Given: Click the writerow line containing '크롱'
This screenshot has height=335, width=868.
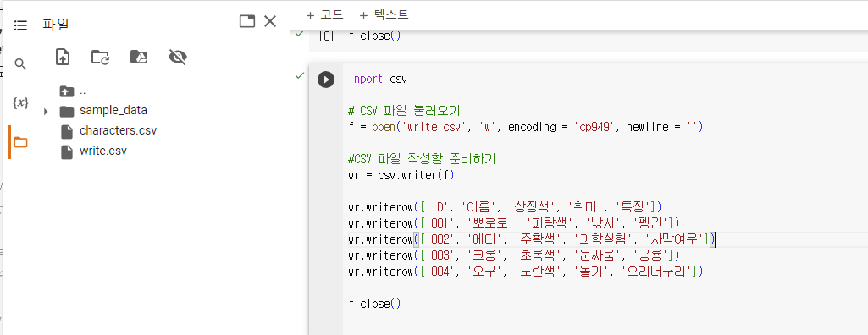Looking at the screenshot, I should [514, 255].
